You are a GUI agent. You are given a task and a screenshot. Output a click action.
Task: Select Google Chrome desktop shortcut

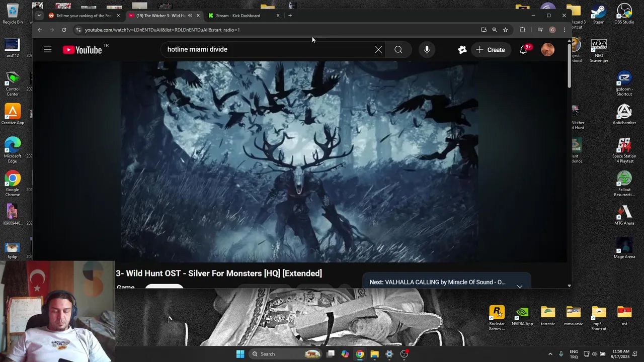click(x=13, y=184)
